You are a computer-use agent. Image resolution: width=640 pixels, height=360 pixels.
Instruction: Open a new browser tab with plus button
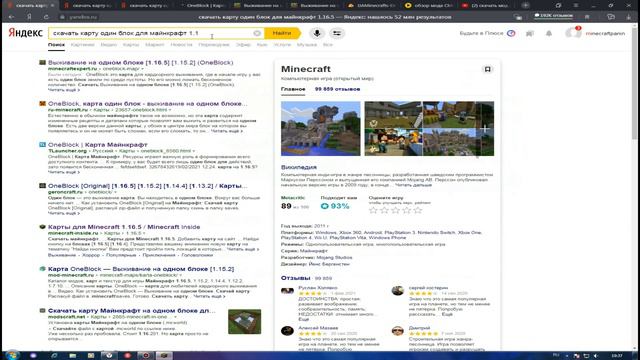[x=526, y=5]
